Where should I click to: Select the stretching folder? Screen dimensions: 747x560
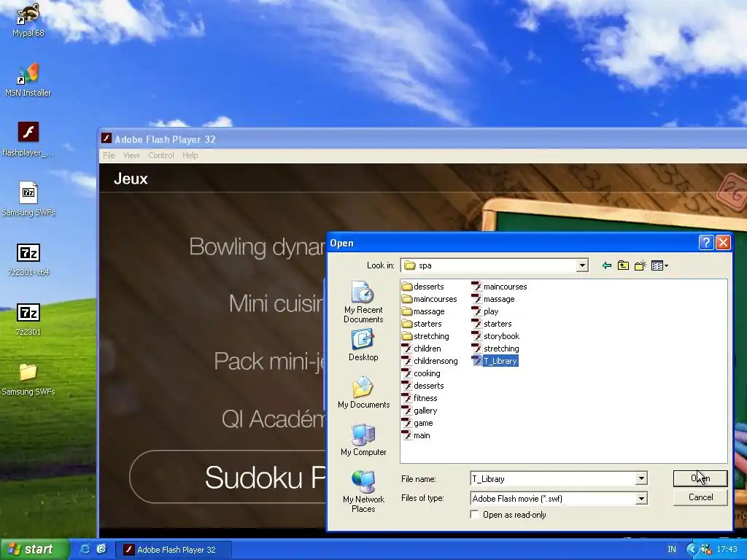point(425,336)
